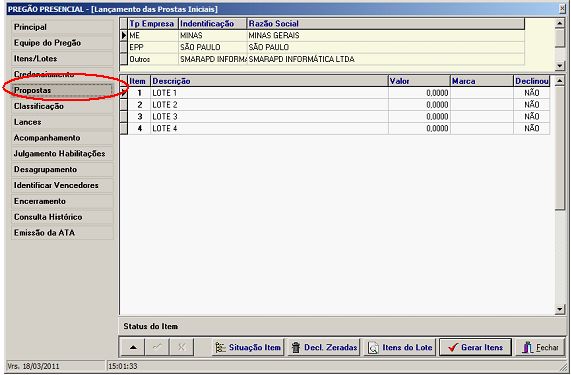571x375 pixels.
Task: Click the LOTE 3 description cell
Action: (269, 117)
